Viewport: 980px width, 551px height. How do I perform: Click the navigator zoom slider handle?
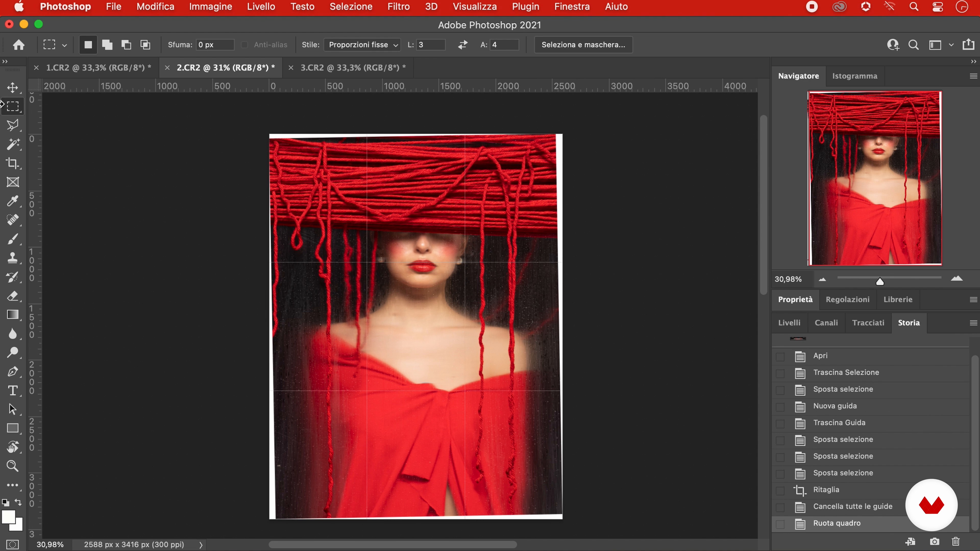pyautogui.click(x=879, y=281)
